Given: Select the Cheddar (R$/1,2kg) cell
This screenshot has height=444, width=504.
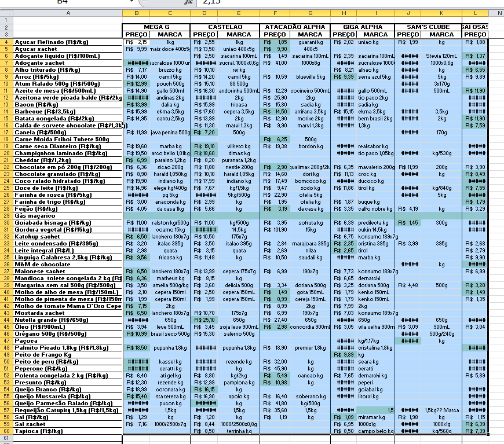Looking at the screenshot, I should click(68, 160).
